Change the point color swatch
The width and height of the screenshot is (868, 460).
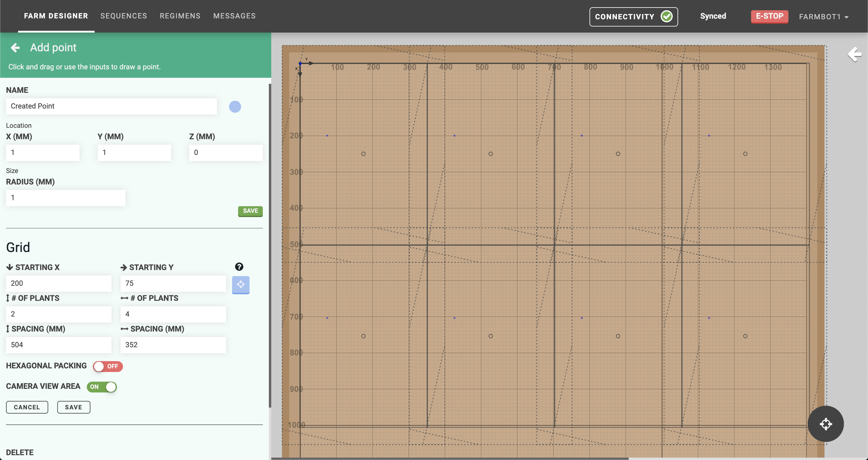[235, 106]
